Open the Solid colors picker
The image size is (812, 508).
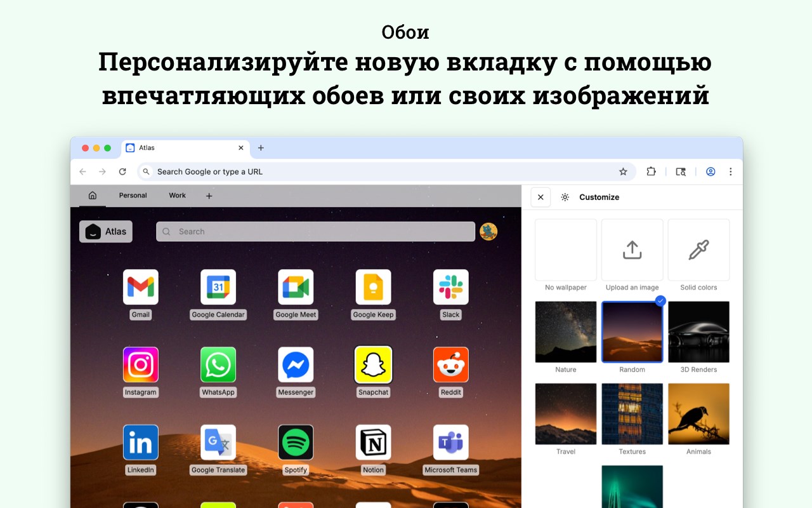[x=698, y=250]
